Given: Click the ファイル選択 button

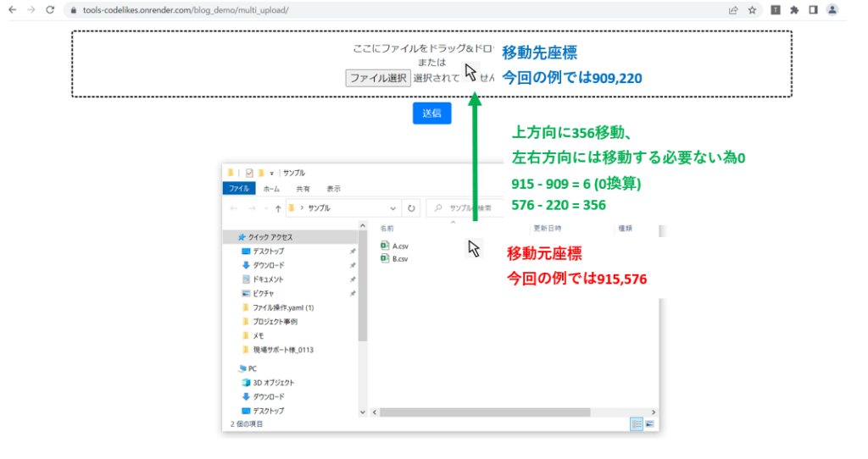Looking at the screenshot, I should [x=378, y=78].
